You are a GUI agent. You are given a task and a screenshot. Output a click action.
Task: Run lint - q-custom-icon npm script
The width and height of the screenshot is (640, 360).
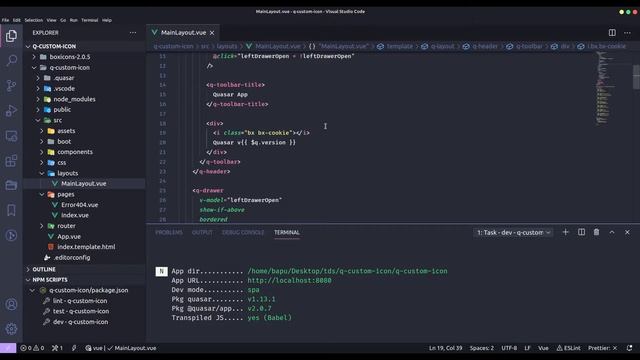pyautogui.click(x=80, y=301)
